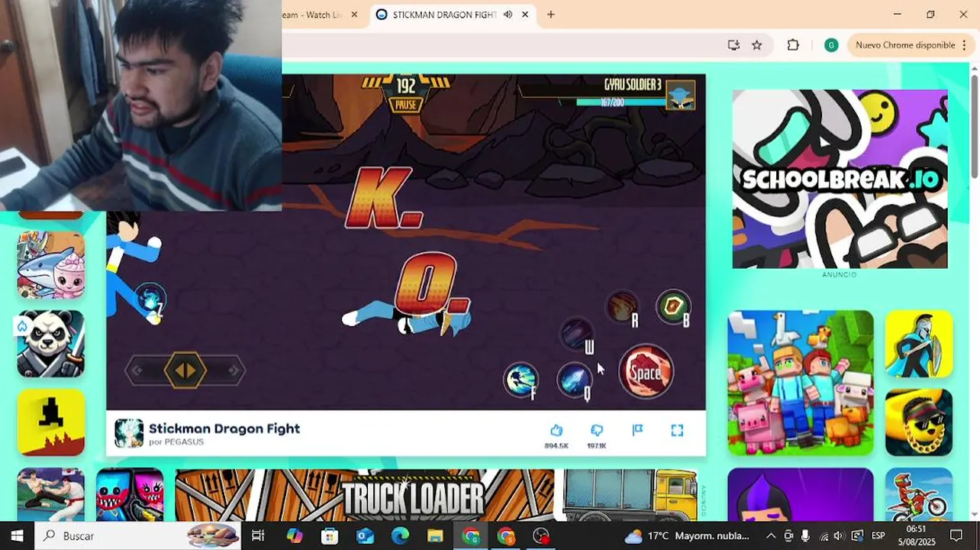
Task: Open the Chrome extensions puzzle icon
Action: tap(793, 45)
